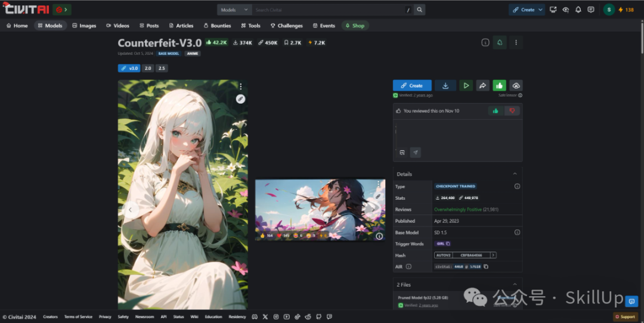This screenshot has height=323, width=644.
Task: Open the Newsroom footer link
Action: pyautogui.click(x=144, y=317)
